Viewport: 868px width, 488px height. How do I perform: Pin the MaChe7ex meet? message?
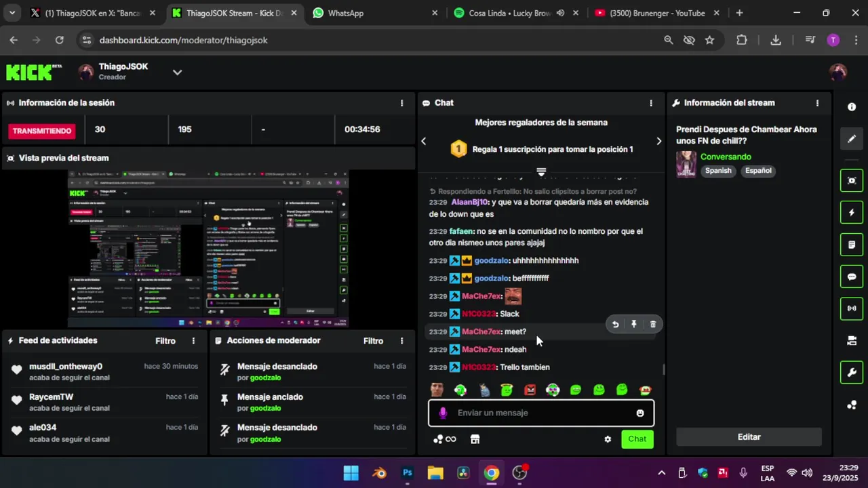(634, 324)
